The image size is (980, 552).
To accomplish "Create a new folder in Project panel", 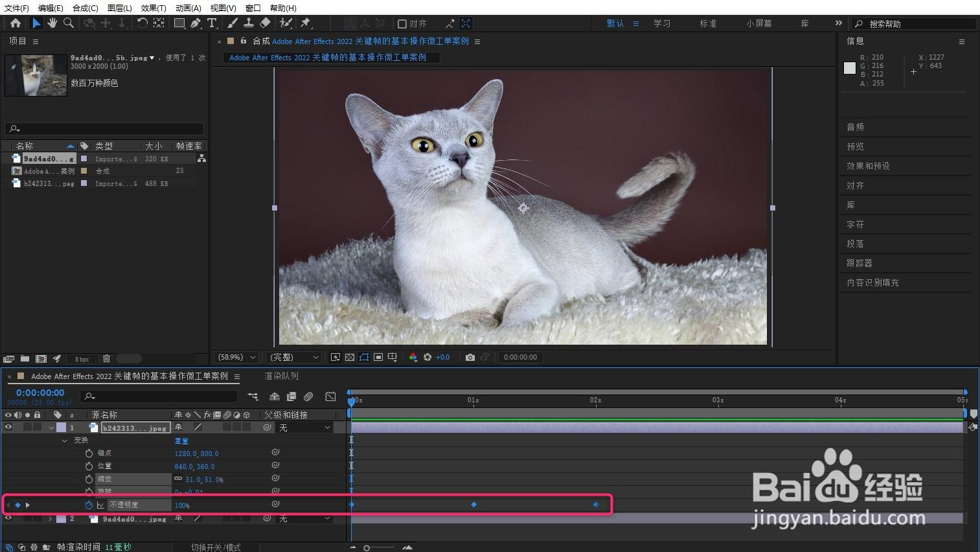I will coord(25,358).
